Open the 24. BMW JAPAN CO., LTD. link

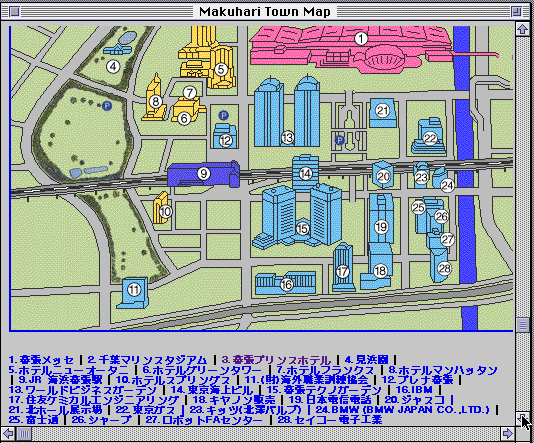[403, 410]
